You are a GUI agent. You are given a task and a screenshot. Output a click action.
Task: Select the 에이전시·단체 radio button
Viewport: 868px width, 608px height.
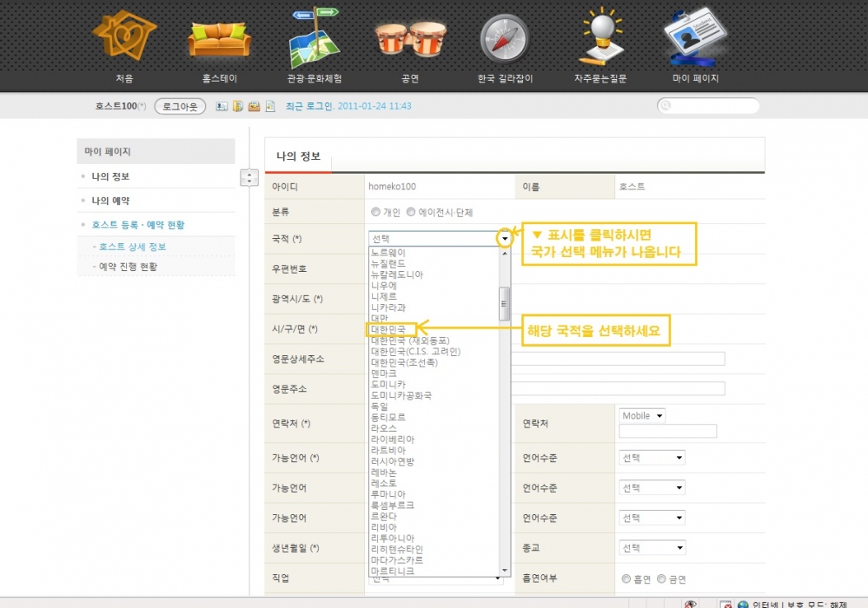tap(411, 212)
